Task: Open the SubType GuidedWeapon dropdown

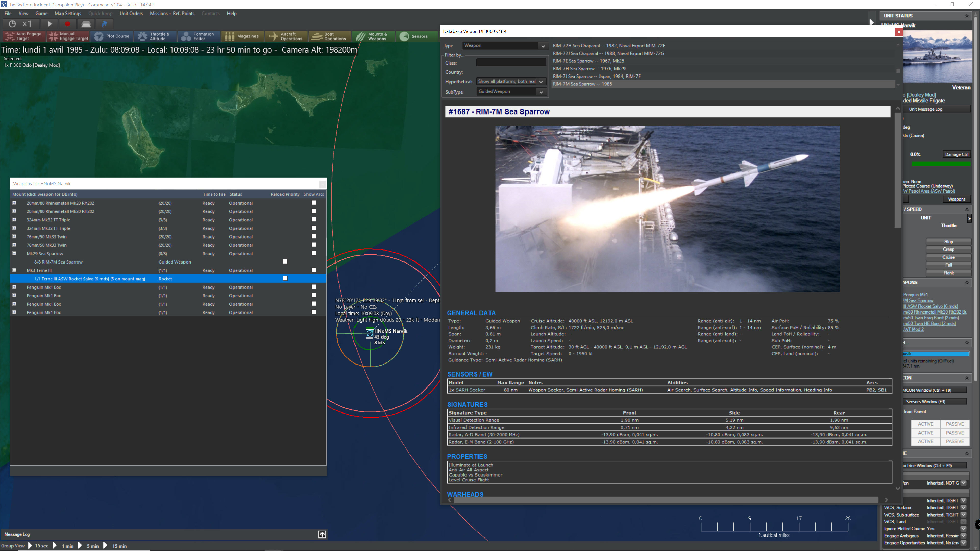Action: tap(541, 92)
